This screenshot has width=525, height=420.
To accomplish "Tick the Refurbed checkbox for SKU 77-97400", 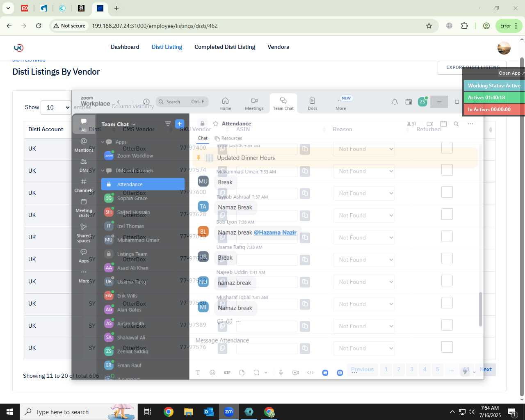I will [x=447, y=148].
